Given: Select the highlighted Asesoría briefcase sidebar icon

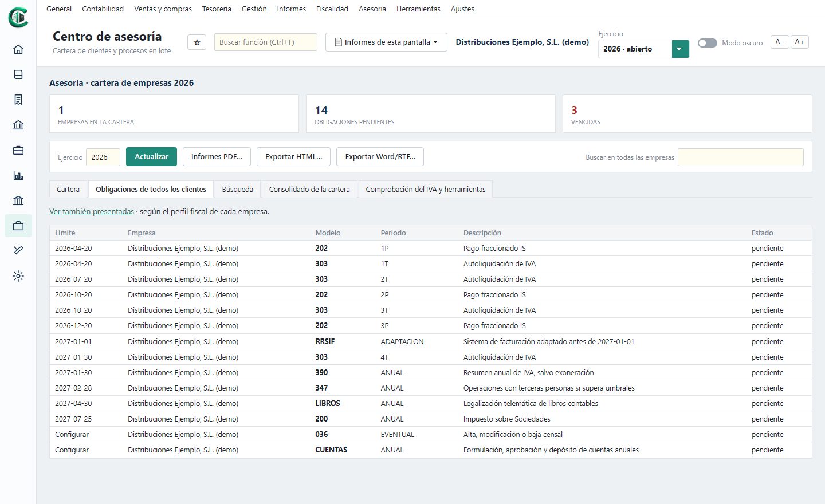Looking at the screenshot, I should coord(18,226).
